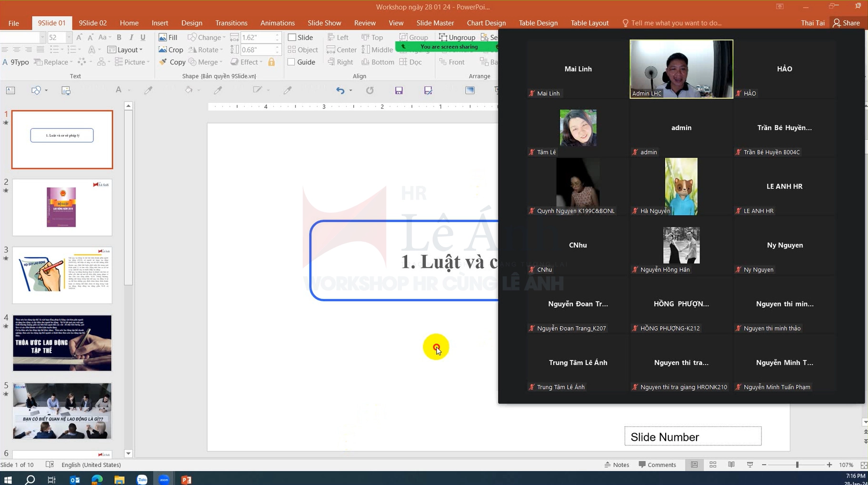Open the font size 52 dropdown
Screen dimensions: 868x485
(x=69, y=37)
